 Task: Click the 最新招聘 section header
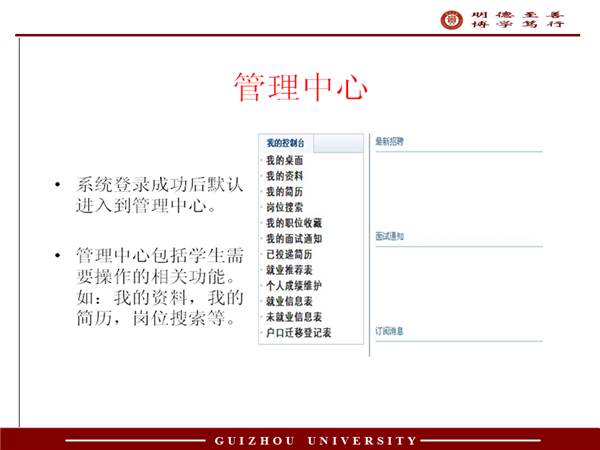(390, 142)
